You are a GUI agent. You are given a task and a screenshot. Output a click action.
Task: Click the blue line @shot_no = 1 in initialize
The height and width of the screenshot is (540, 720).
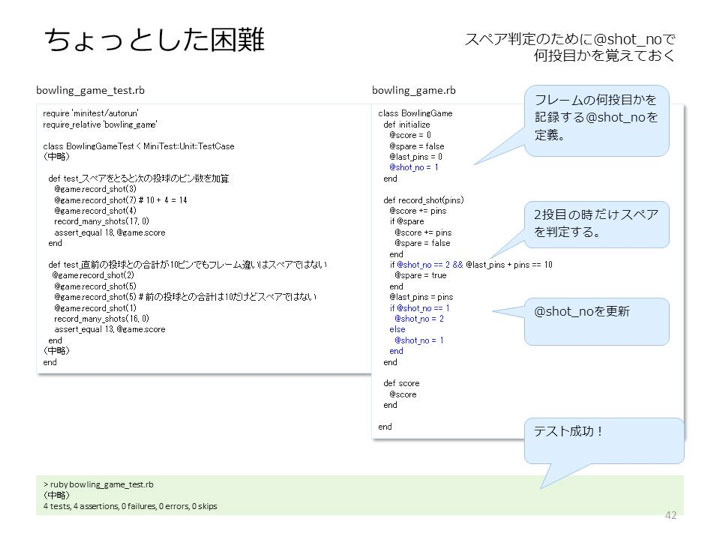[x=414, y=168]
